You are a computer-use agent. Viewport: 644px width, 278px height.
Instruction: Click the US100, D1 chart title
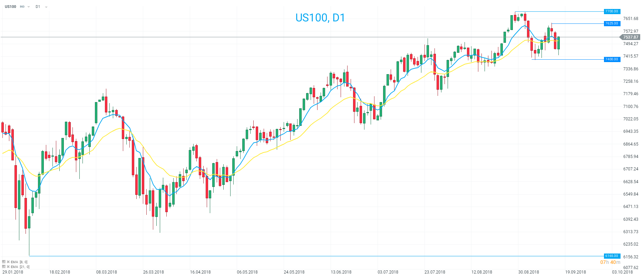coord(320,18)
